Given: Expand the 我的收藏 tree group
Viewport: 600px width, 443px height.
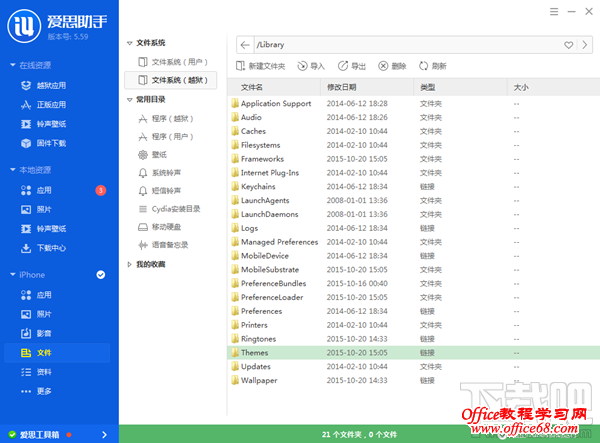Looking at the screenshot, I should (129, 264).
